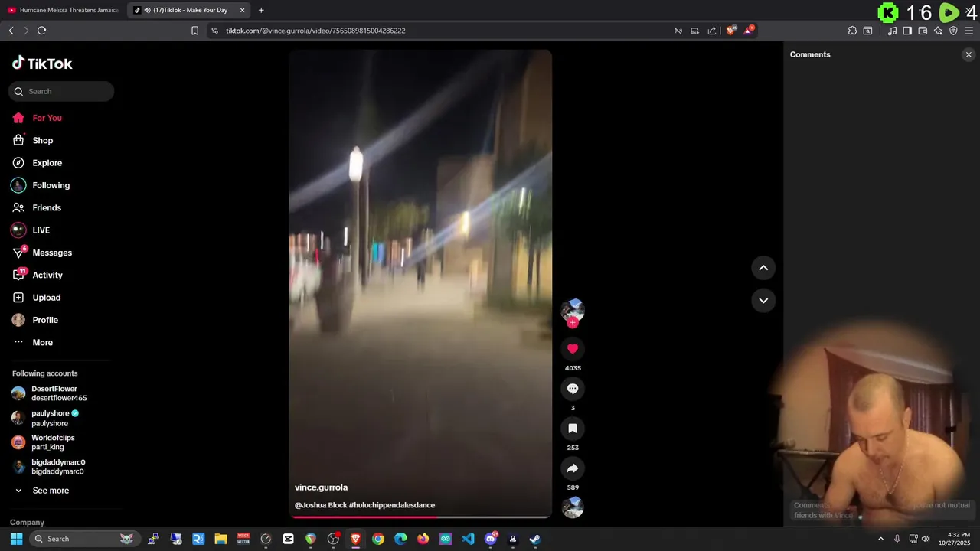
Task: Open Brave Wallet icon
Action: click(923, 31)
